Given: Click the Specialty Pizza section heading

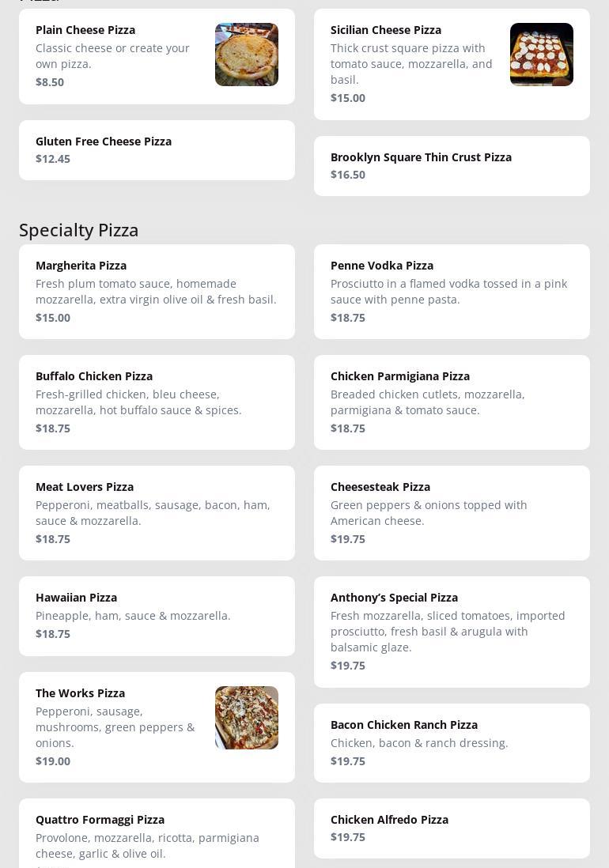Looking at the screenshot, I should (x=79, y=230).
